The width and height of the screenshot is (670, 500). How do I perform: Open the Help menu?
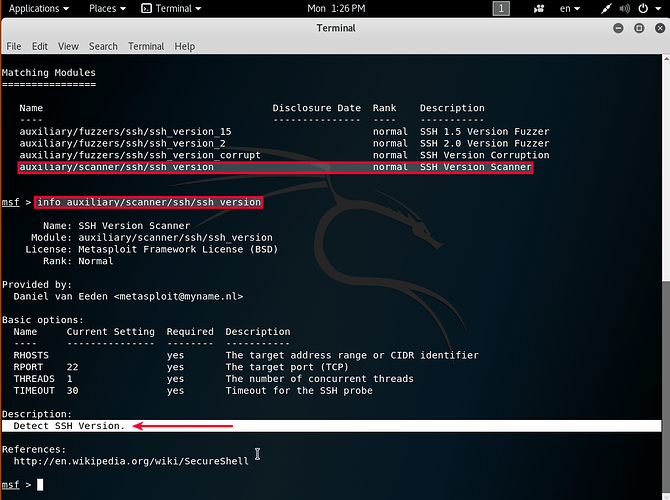pos(184,46)
